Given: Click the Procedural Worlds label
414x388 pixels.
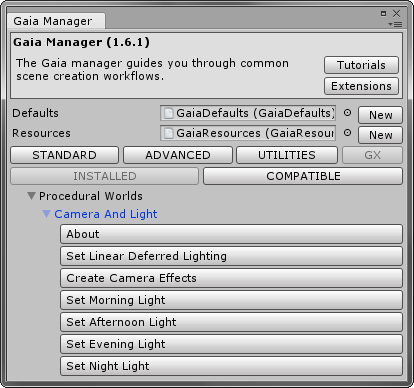Looking at the screenshot, I should [91, 196].
